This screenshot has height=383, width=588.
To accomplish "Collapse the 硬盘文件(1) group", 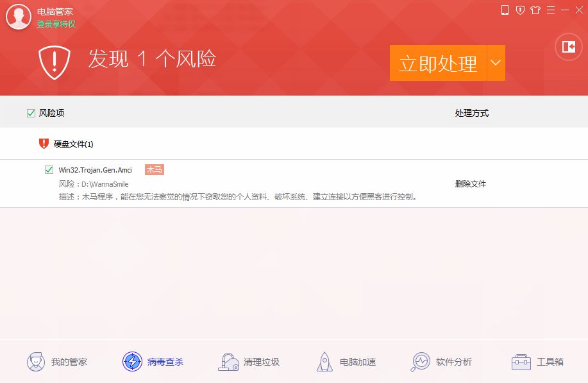I will pos(74,144).
